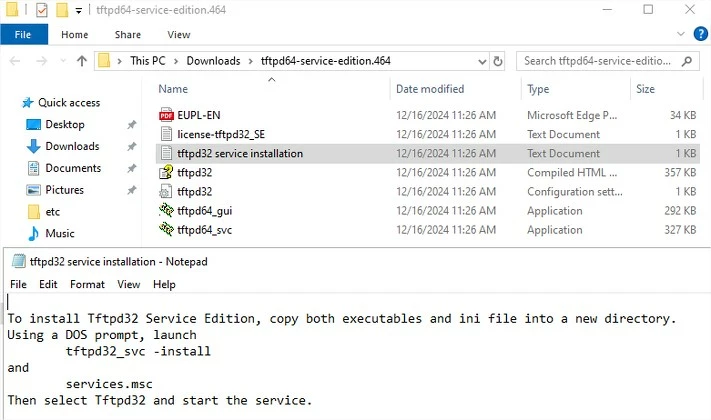Image resolution: width=711 pixels, height=420 pixels.
Task: Open Notepad File menu
Action: coord(19,284)
